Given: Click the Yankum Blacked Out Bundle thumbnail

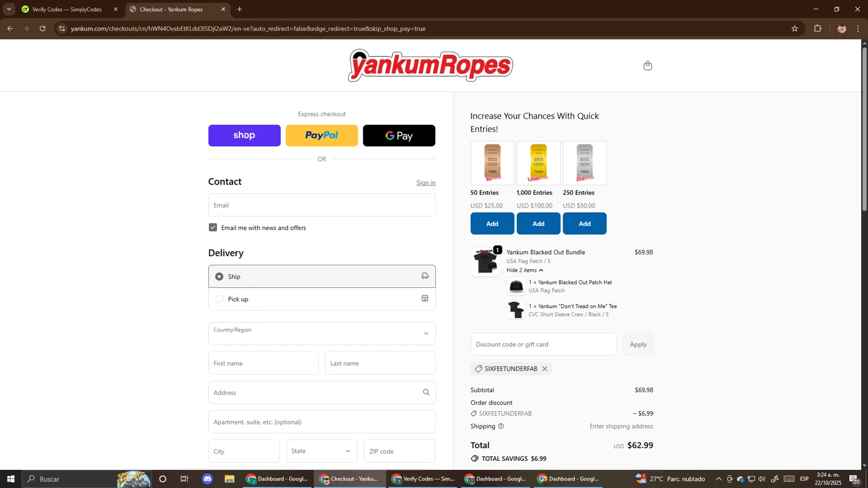Looking at the screenshot, I should point(486,262).
